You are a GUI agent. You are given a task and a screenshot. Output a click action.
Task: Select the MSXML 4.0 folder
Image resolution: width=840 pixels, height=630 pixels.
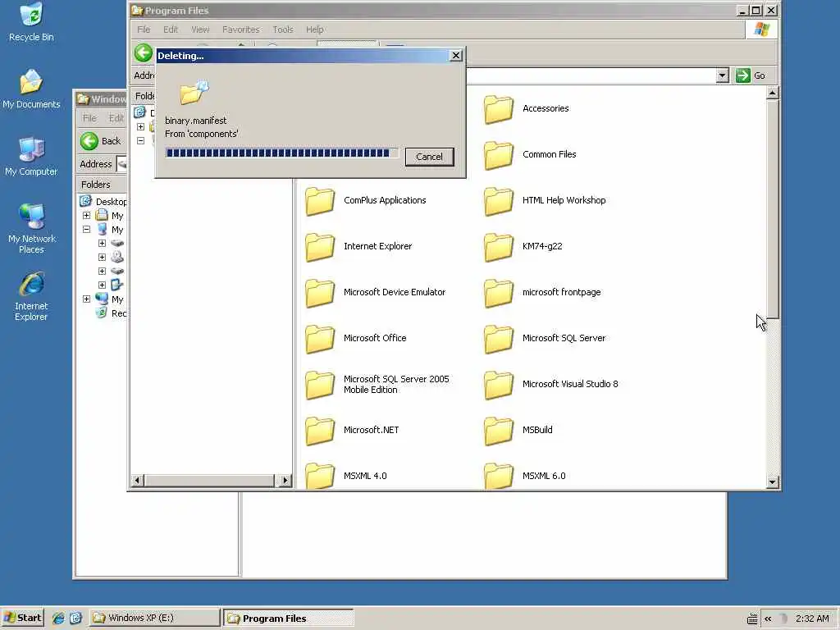[x=347, y=476]
